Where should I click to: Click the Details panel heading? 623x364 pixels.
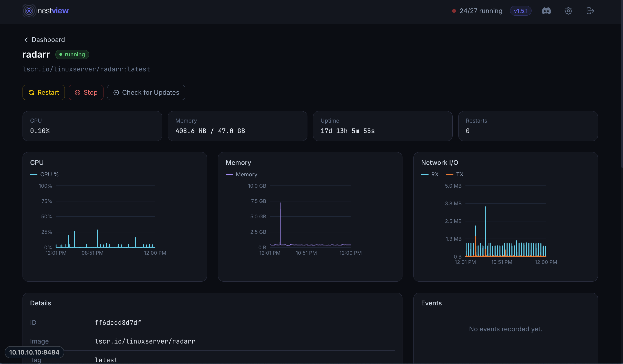pyautogui.click(x=40, y=303)
